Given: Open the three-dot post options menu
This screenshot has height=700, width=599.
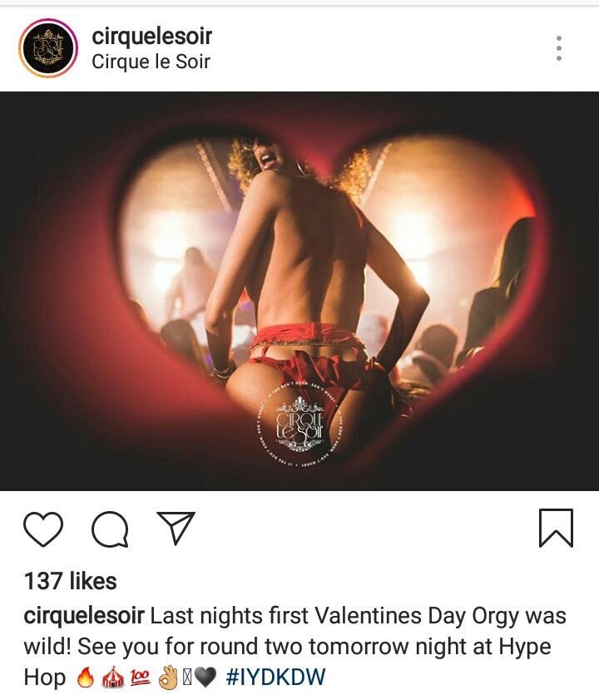Looking at the screenshot, I should pyautogui.click(x=559, y=48).
